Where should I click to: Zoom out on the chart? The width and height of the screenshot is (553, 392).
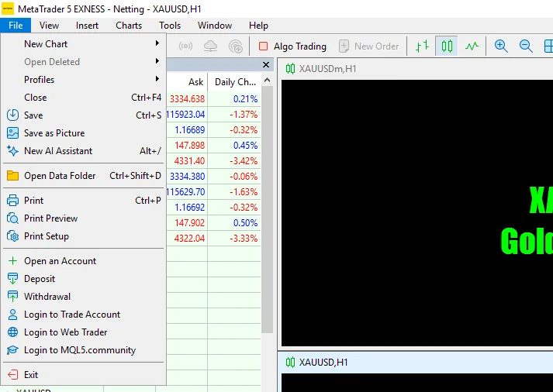(x=526, y=46)
